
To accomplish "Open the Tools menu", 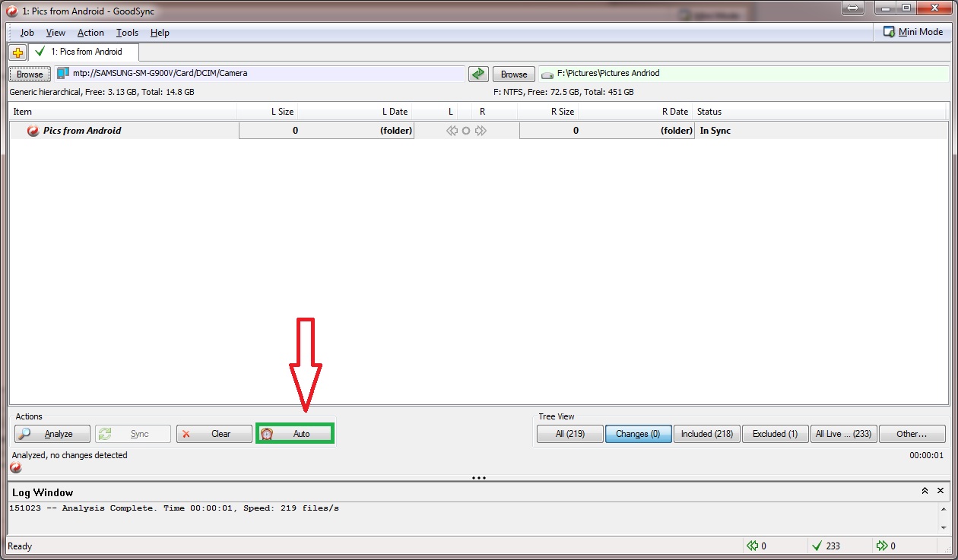I will pos(127,33).
